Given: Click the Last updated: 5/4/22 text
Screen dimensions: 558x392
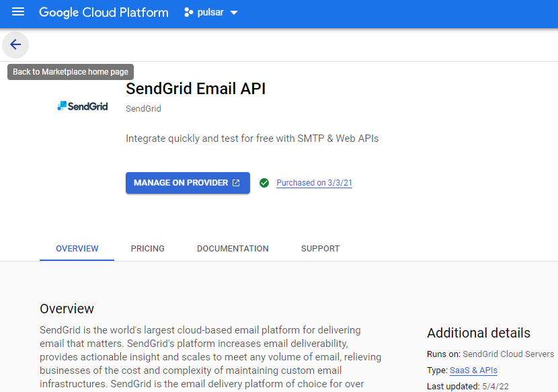Looking at the screenshot, I should [468, 387].
